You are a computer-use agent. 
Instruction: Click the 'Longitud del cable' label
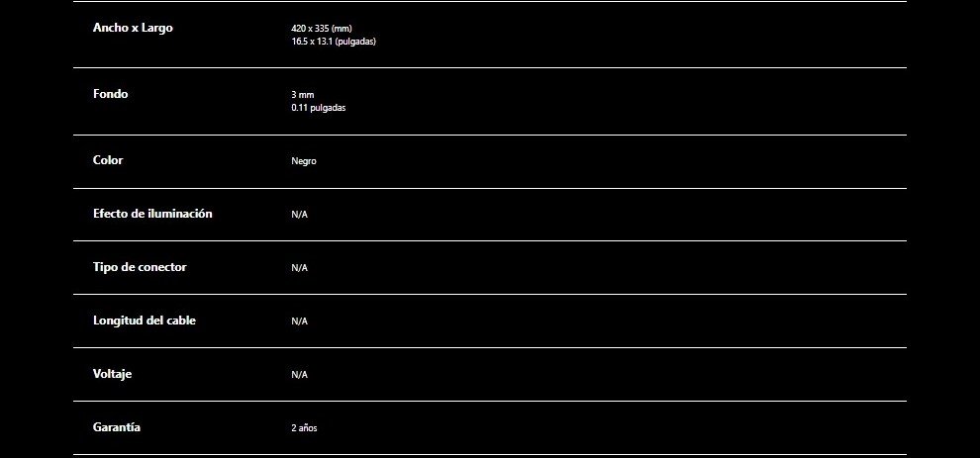145,321
